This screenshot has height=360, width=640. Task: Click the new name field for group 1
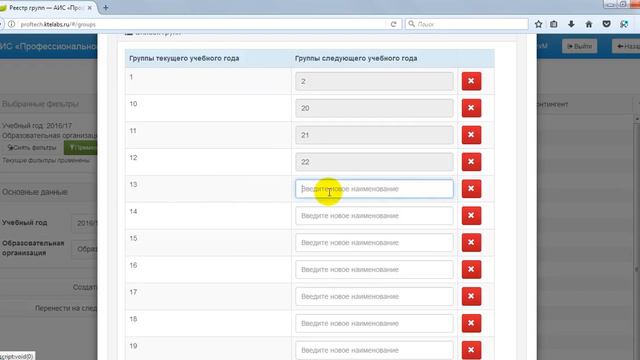coord(374,81)
